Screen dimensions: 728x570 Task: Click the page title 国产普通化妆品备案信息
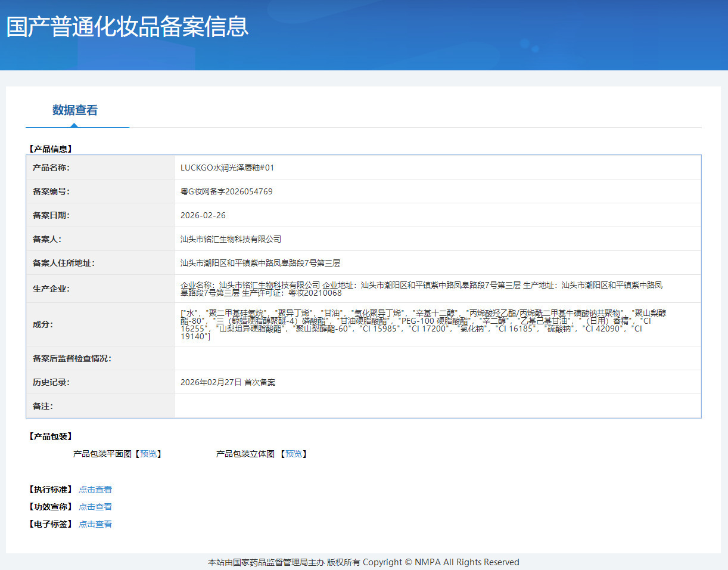pyautogui.click(x=127, y=27)
